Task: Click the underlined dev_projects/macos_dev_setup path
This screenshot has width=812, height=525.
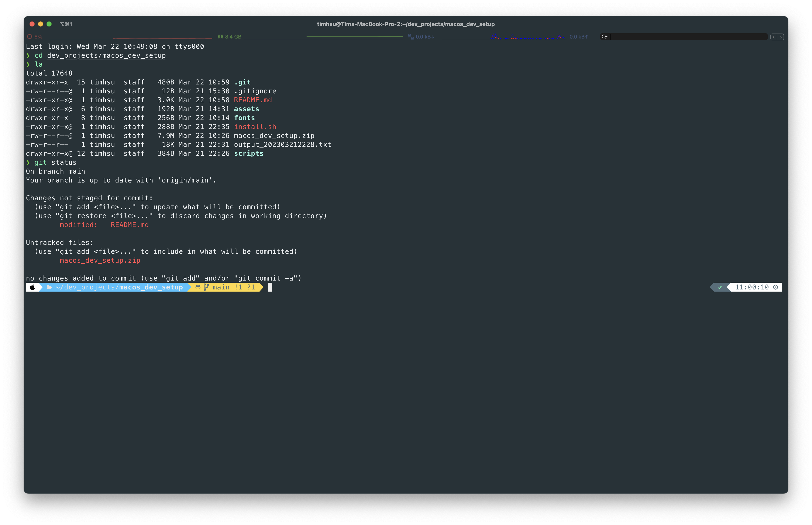Action: pos(106,56)
